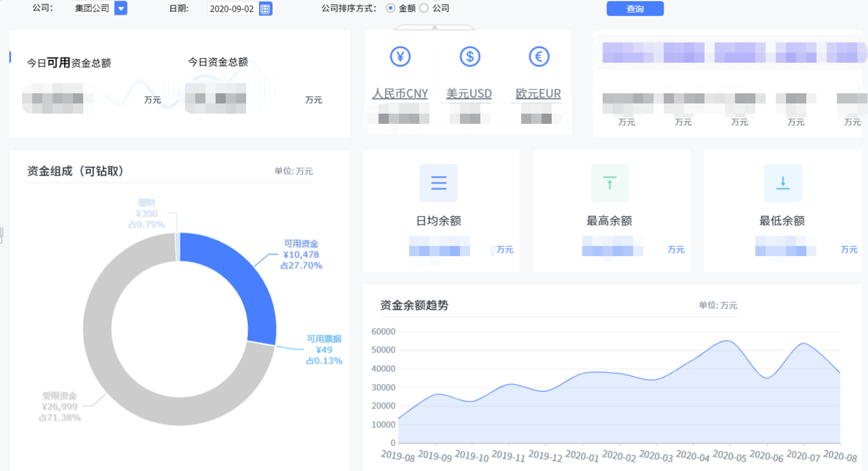Click the 最高余额 up-arrow icon
The height and width of the screenshot is (471, 868).
[609, 183]
